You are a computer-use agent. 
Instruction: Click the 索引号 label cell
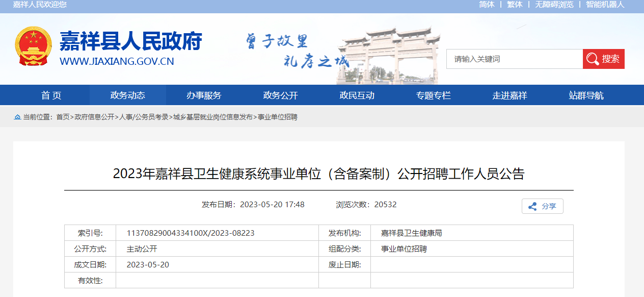[90, 233]
